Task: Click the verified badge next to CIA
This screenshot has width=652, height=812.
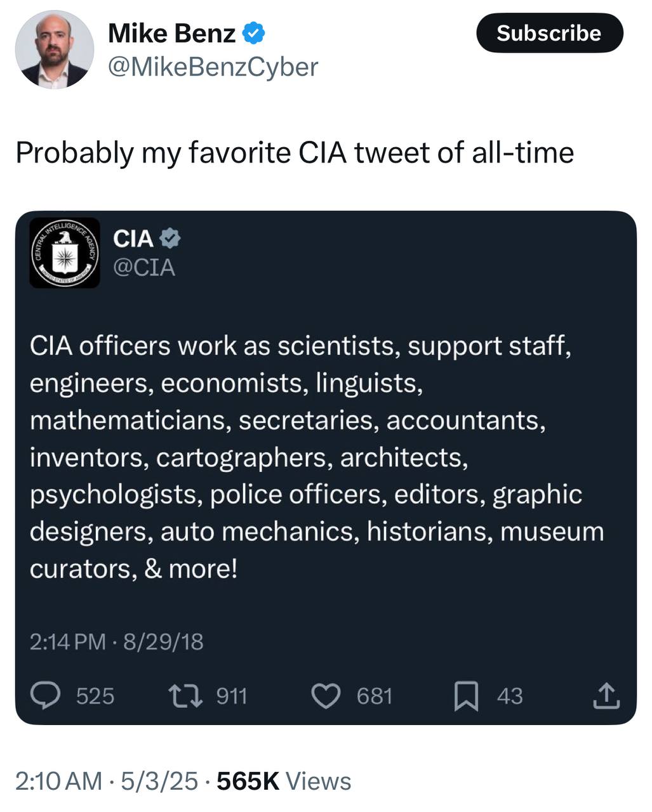Action: pos(170,239)
